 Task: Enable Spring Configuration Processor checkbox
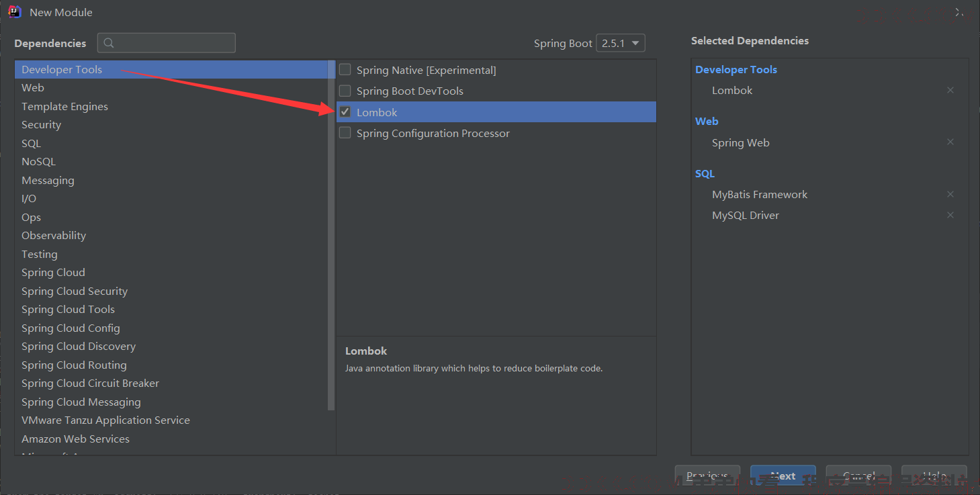click(345, 133)
